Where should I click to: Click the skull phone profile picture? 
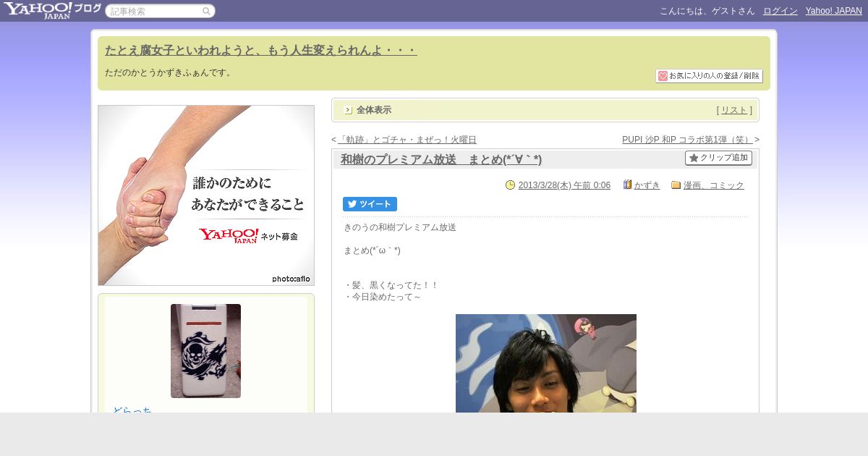(x=205, y=351)
